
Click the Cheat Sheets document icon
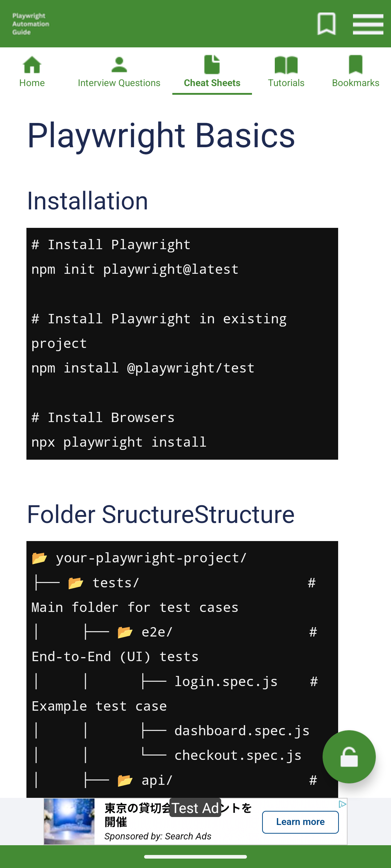(x=212, y=64)
